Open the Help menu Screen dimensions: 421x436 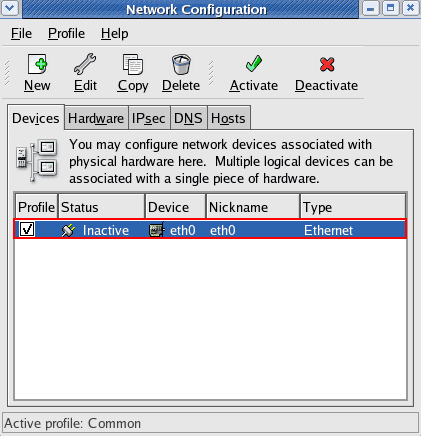[115, 34]
